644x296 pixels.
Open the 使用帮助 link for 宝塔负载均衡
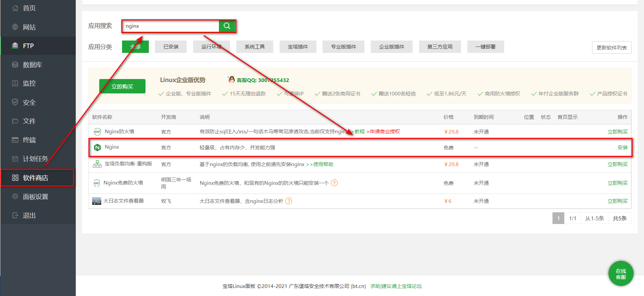323,164
